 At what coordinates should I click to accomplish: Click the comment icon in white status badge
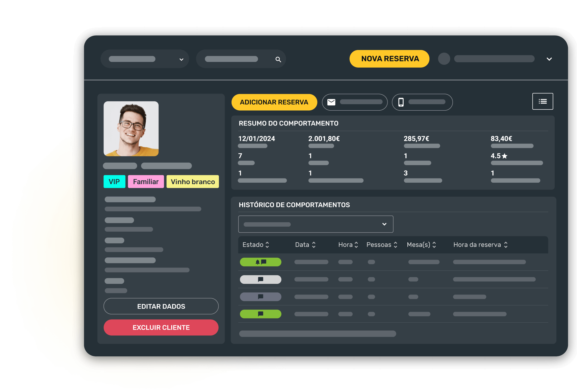[261, 280]
